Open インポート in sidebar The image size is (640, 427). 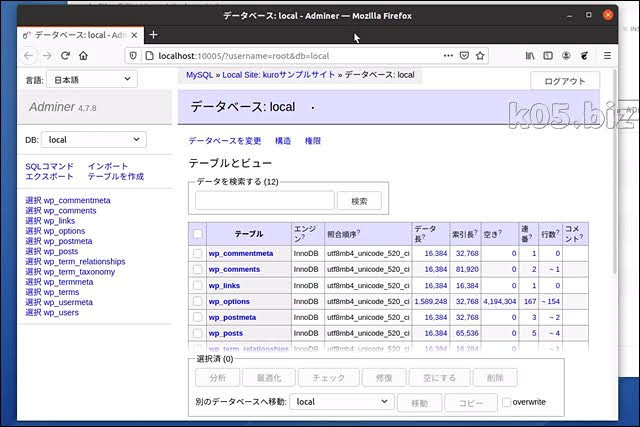click(108, 166)
